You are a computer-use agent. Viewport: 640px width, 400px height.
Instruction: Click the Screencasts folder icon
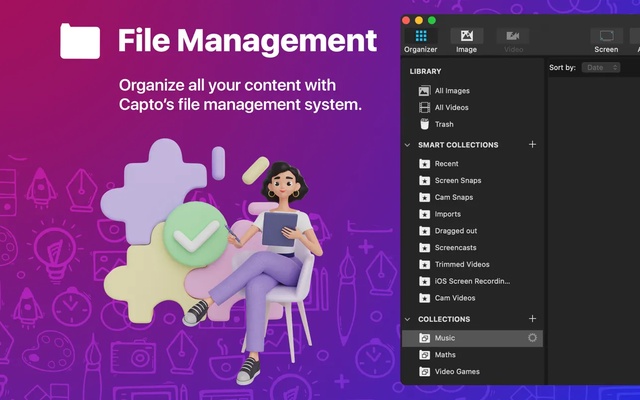point(424,247)
